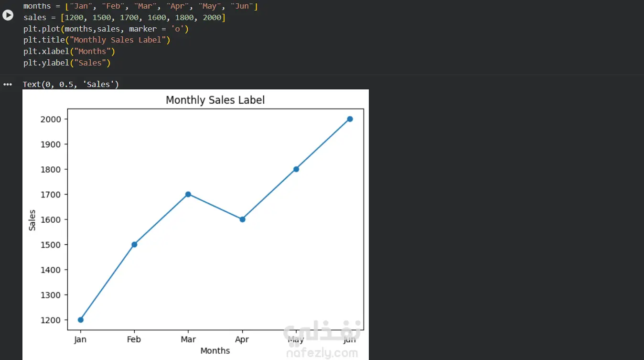This screenshot has height=360, width=644.
Task: Click the plt.xlabel code line
Action: tap(69, 51)
